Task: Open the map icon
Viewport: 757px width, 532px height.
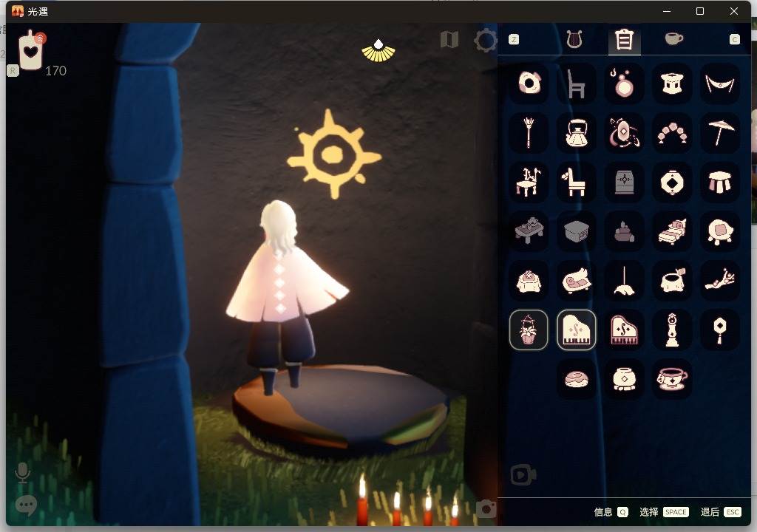Action: [449, 40]
